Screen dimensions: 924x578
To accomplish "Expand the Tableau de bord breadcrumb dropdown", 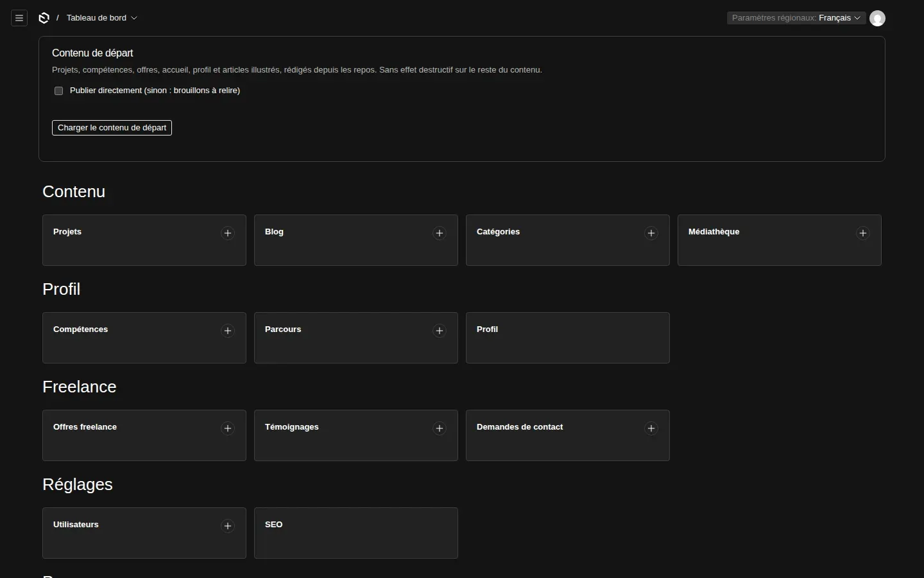I will 101,18.
